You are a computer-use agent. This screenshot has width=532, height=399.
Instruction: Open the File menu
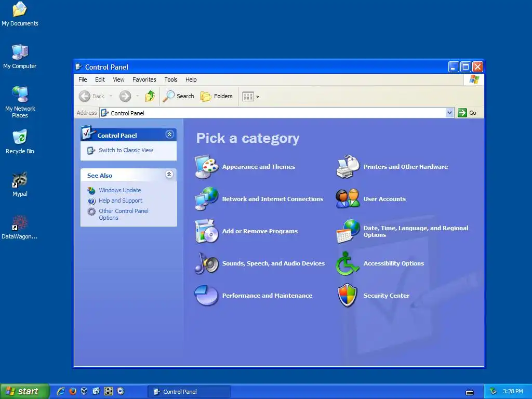83,79
